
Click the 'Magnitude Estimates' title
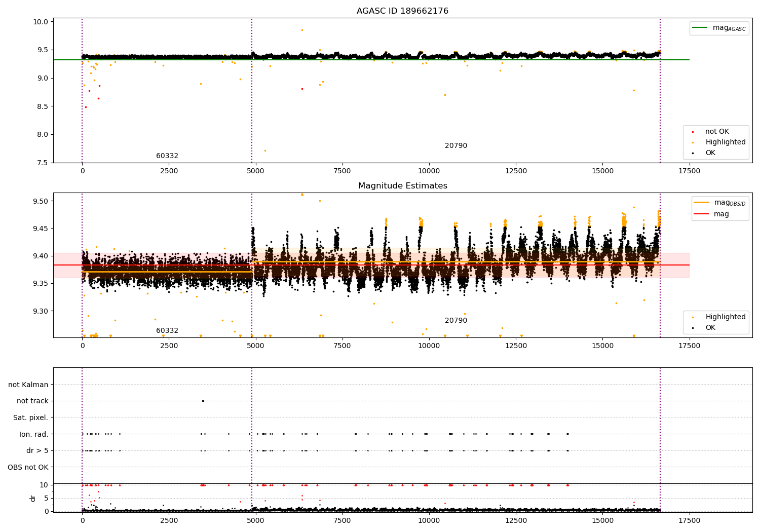(x=402, y=186)
